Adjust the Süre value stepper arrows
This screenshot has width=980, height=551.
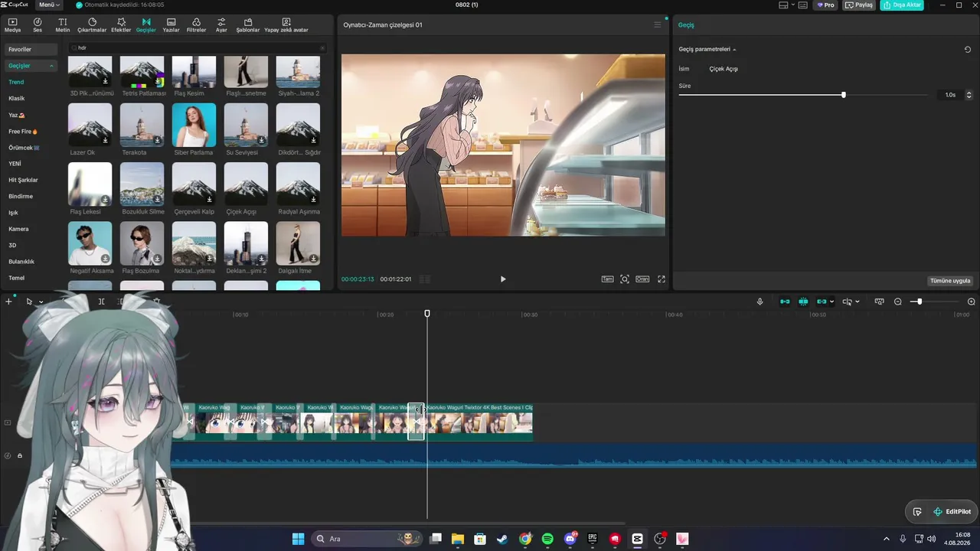[x=969, y=95]
